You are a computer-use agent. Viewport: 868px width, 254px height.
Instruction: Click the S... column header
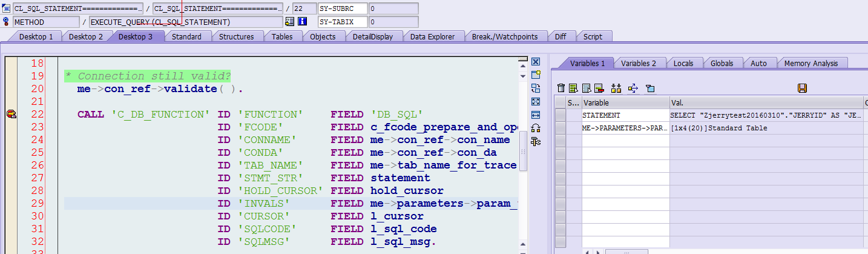(x=573, y=103)
